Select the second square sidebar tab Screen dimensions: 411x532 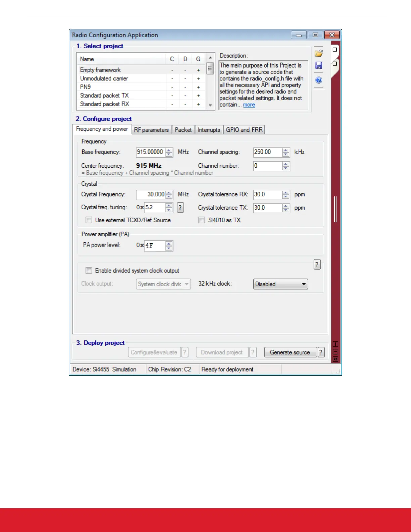pyautogui.click(x=335, y=63)
